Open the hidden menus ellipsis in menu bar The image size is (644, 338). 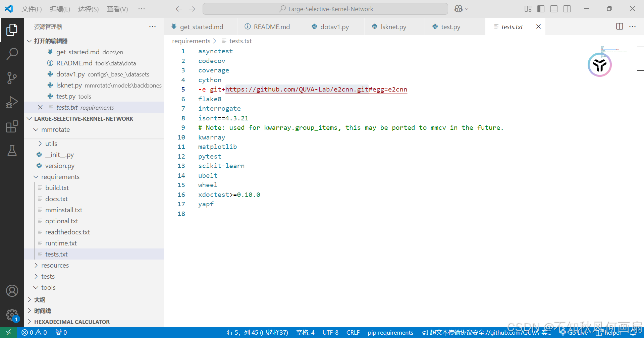141,9
